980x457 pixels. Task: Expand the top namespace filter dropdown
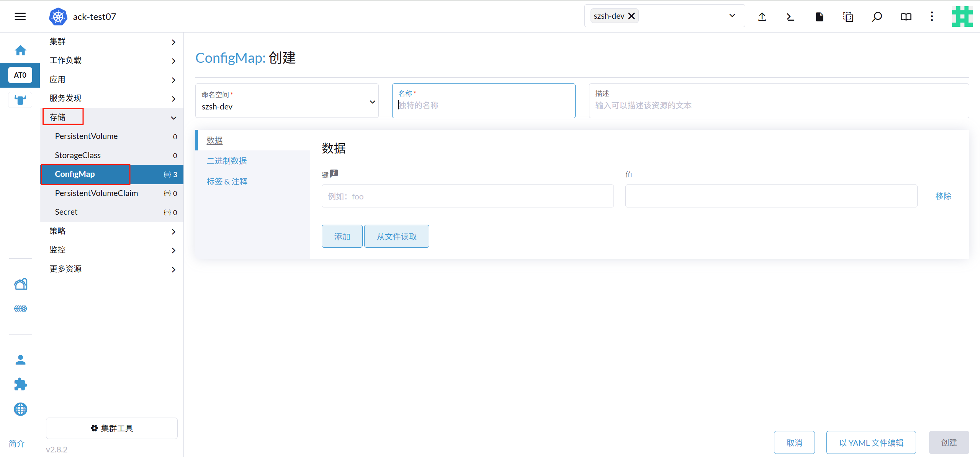point(732,16)
